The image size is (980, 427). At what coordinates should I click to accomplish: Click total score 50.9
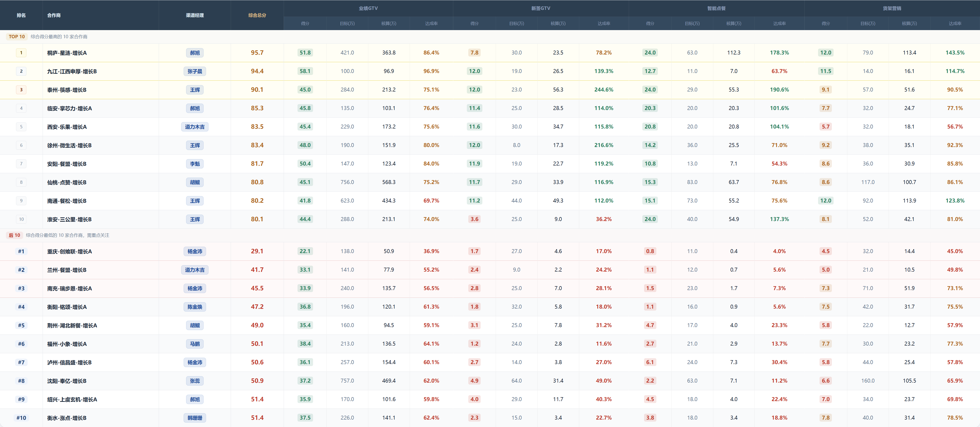point(257,381)
